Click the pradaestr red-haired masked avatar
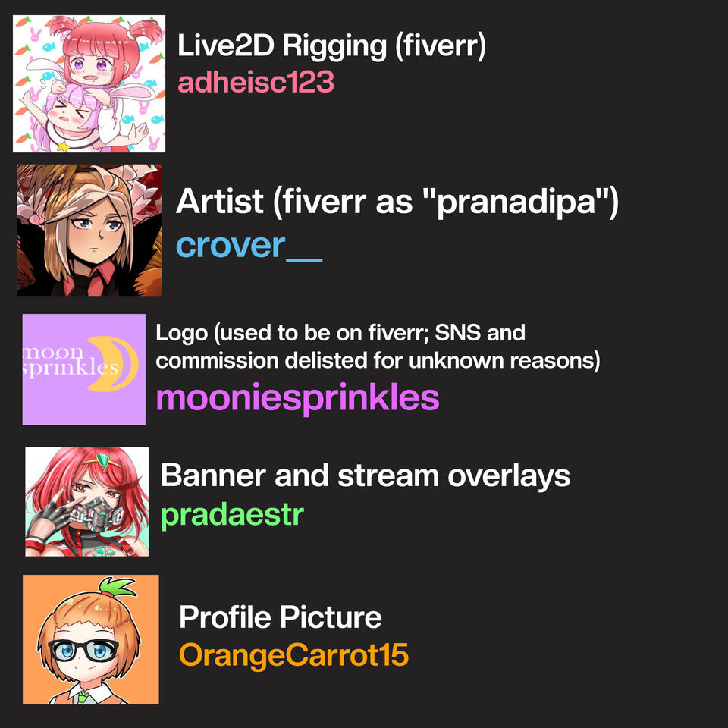The image size is (728, 728). [x=86, y=501]
